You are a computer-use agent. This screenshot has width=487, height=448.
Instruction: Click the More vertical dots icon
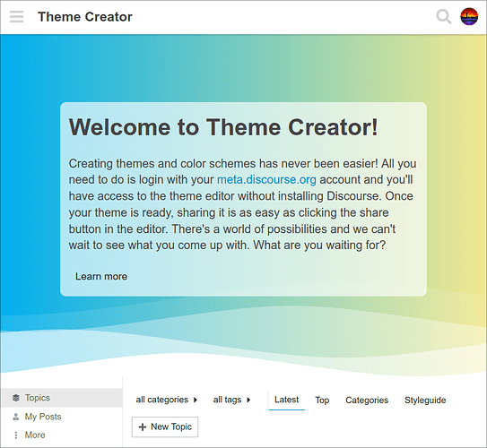tap(16, 435)
